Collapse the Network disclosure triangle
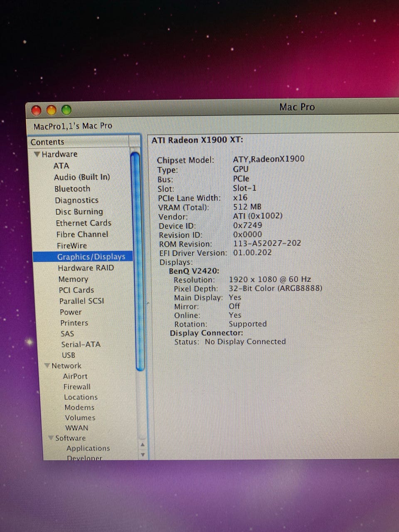Screen dimensions: 399x532 47,366
